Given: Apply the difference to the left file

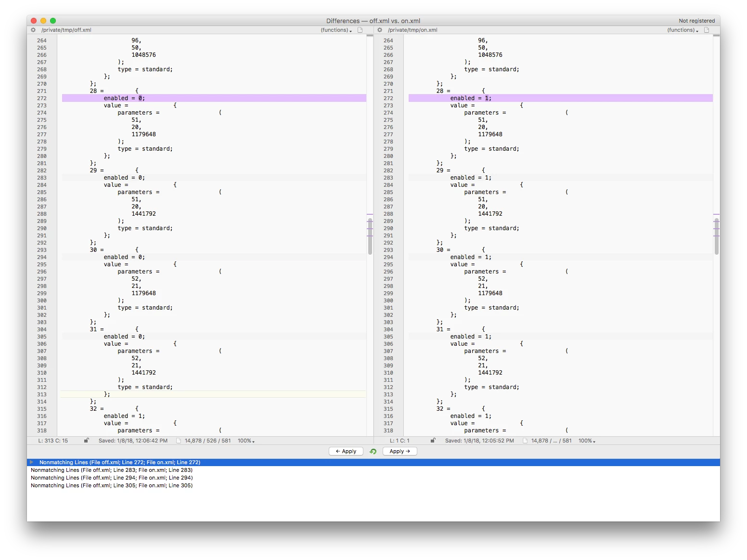Looking at the screenshot, I should click(x=346, y=451).
